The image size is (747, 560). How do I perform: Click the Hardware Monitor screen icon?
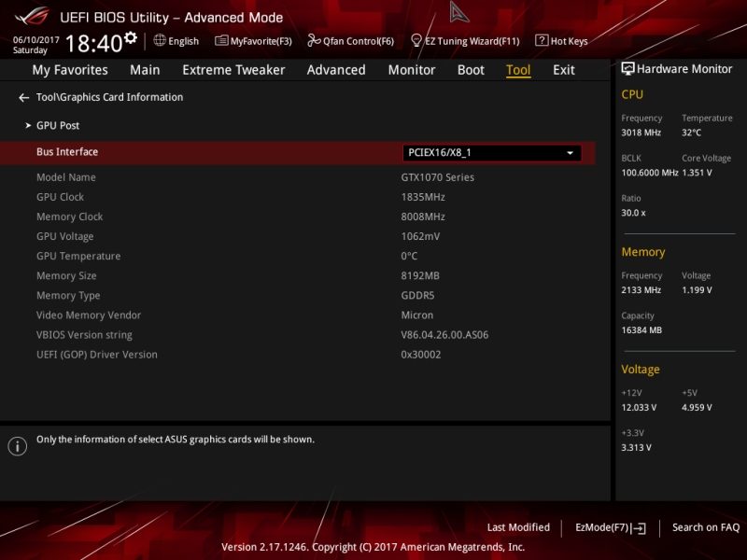click(627, 69)
